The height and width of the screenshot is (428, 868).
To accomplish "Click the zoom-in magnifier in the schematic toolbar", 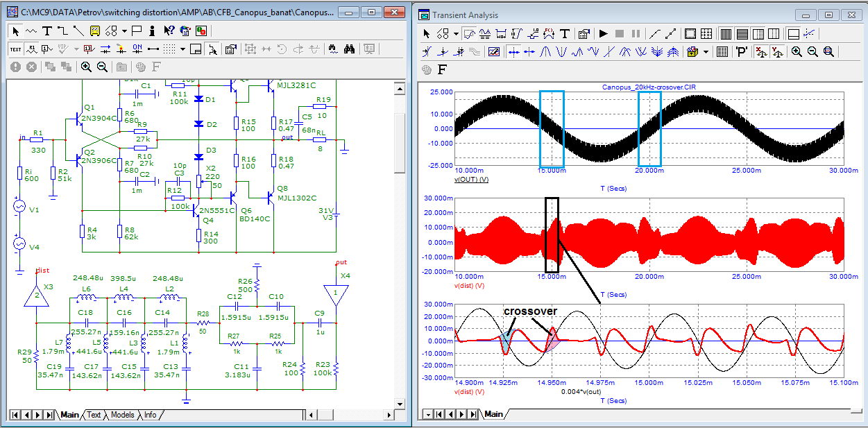I will coord(86,67).
